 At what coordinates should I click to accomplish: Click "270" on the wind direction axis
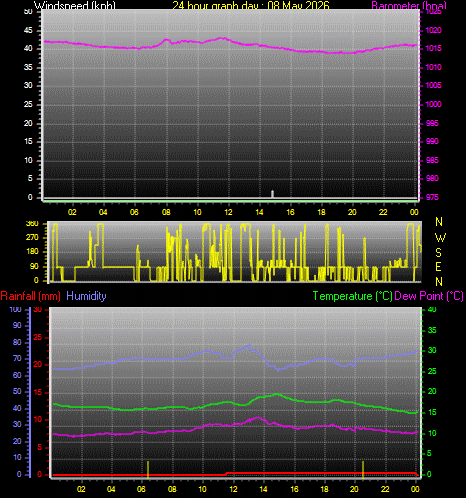(32, 238)
